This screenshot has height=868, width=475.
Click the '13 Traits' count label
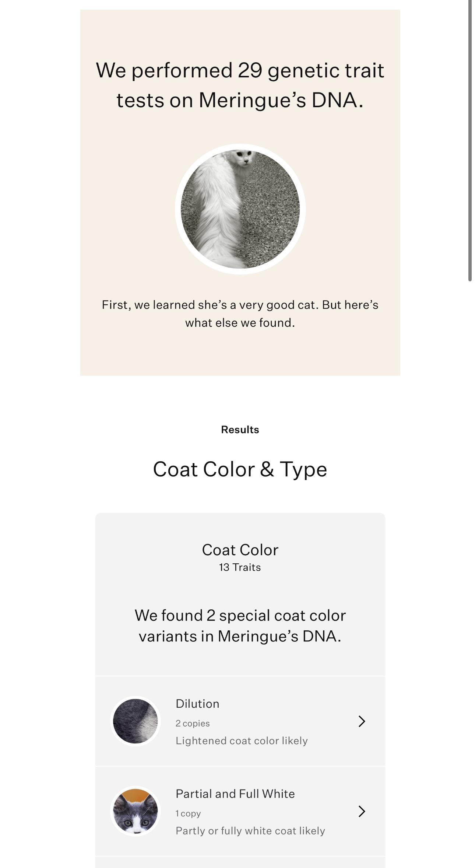(x=240, y=567)
